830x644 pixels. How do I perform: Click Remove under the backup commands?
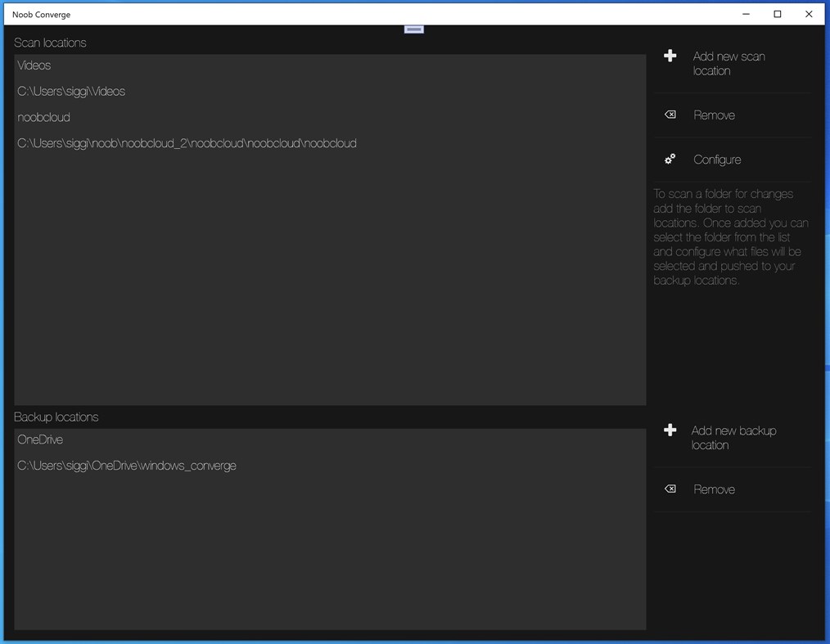[714, 489]
